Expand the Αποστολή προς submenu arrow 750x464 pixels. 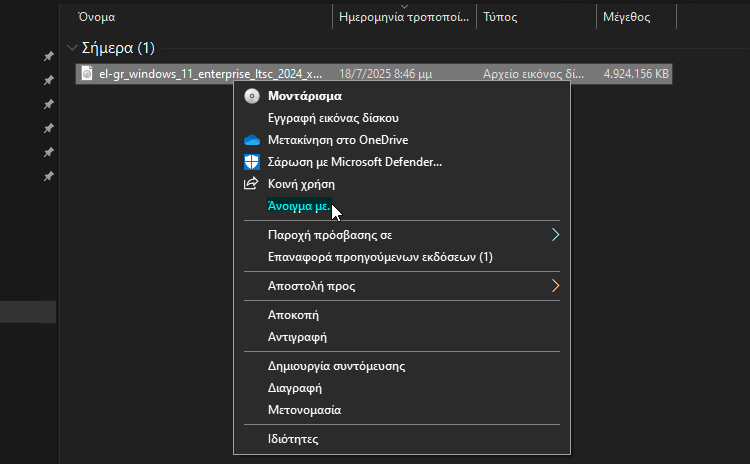pos(555,286)
